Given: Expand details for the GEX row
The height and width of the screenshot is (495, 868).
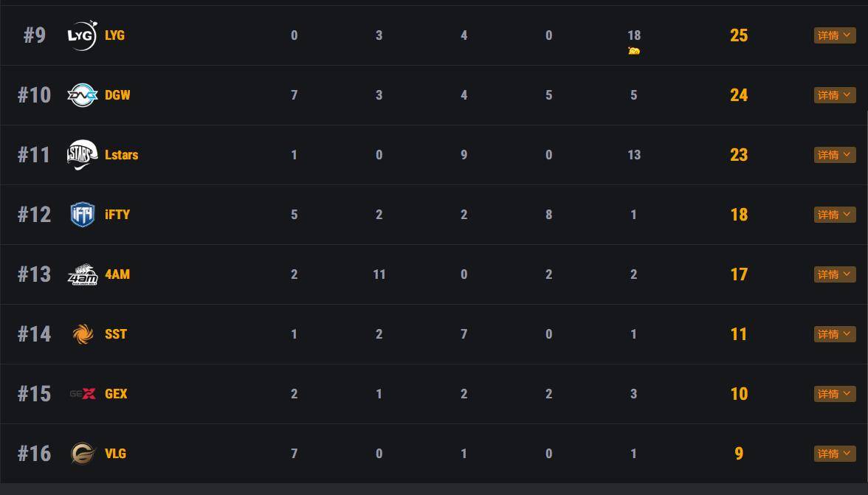Looking at the screenshot, I should (835, 394).
